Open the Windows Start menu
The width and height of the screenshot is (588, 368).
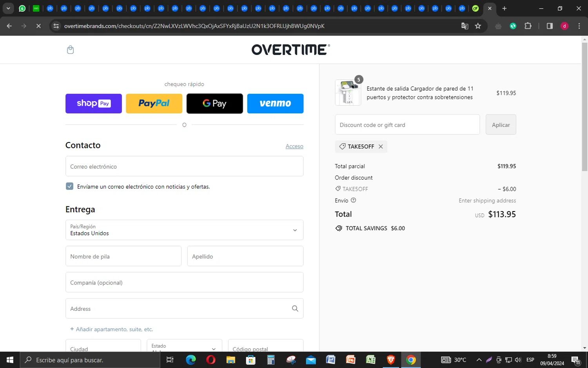coord(10,360)
